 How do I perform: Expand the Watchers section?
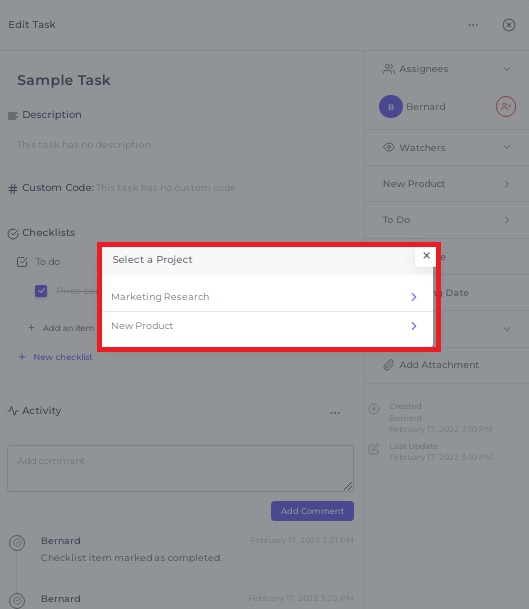coord(506,147)
